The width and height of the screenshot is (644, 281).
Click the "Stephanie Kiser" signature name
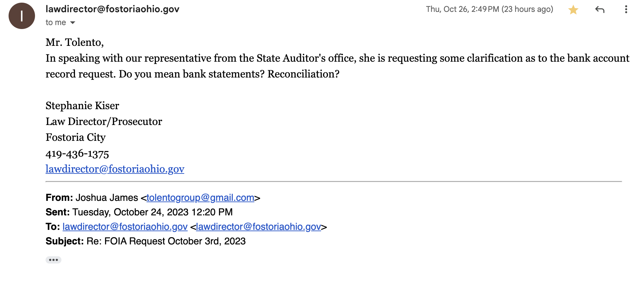82,106
